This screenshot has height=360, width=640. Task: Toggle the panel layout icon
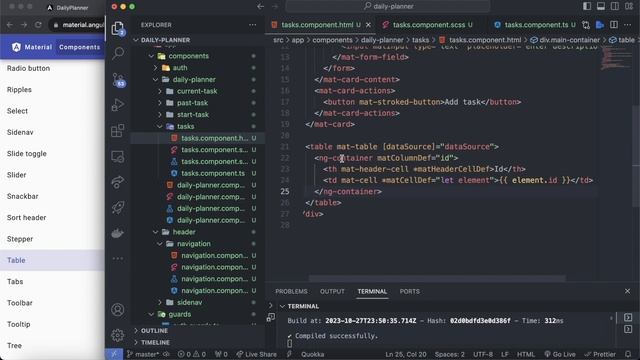(x=601, y=6)
